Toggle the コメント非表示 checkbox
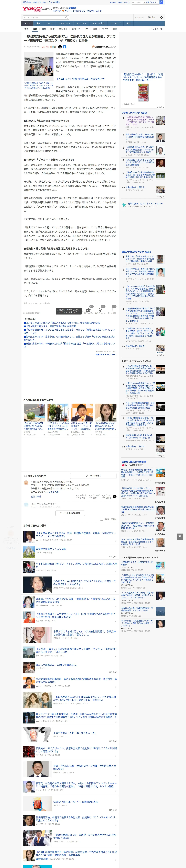 point(102,519)
